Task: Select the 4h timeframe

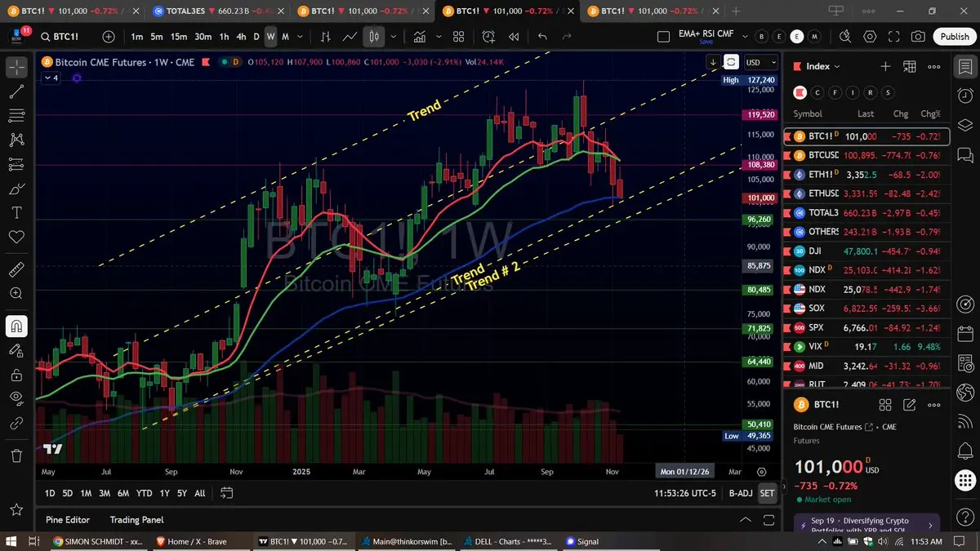Action: [x=241, y=37]
